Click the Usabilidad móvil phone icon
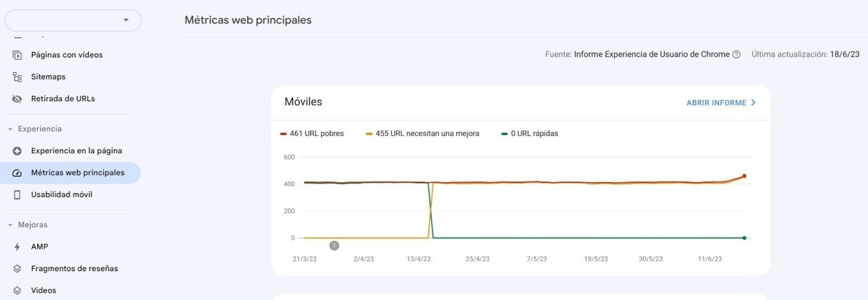The image size is (868, 300). pyautogui.click(x=17, y=195)
